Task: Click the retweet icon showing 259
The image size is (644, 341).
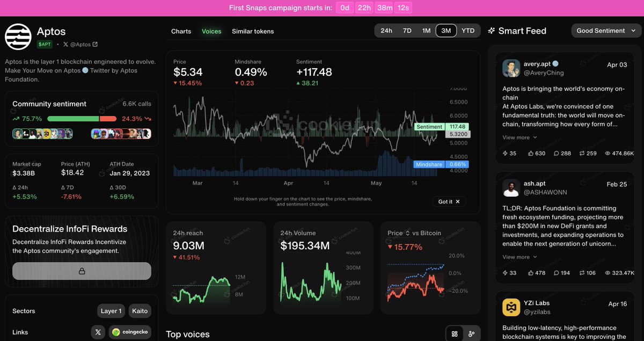Action: tap(582, 154)
